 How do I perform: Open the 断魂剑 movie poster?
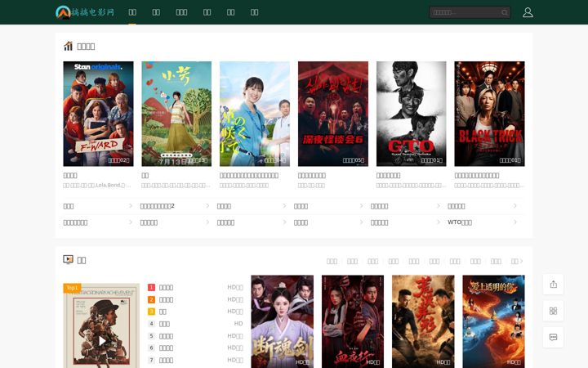[283, 321]
